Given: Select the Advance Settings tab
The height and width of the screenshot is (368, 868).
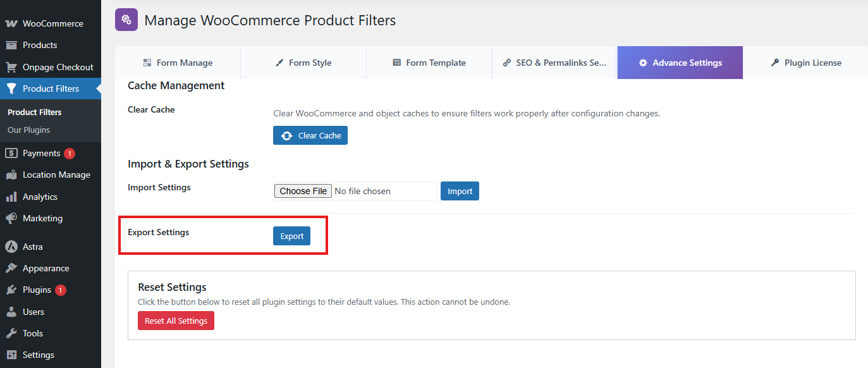Looking at the screenshot, I should 680,63.
